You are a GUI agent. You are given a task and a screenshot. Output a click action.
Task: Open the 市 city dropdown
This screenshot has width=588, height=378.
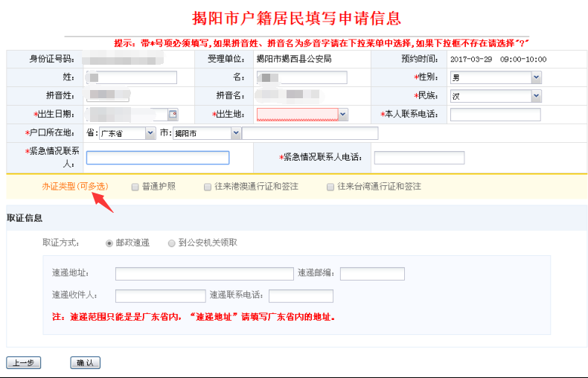[236, 133]
